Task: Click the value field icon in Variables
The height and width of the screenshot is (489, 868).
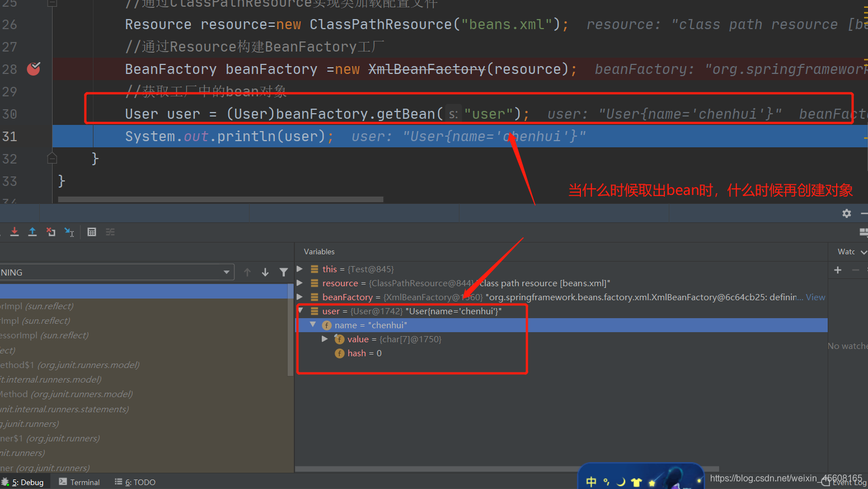Action: [x=339, y=339]
